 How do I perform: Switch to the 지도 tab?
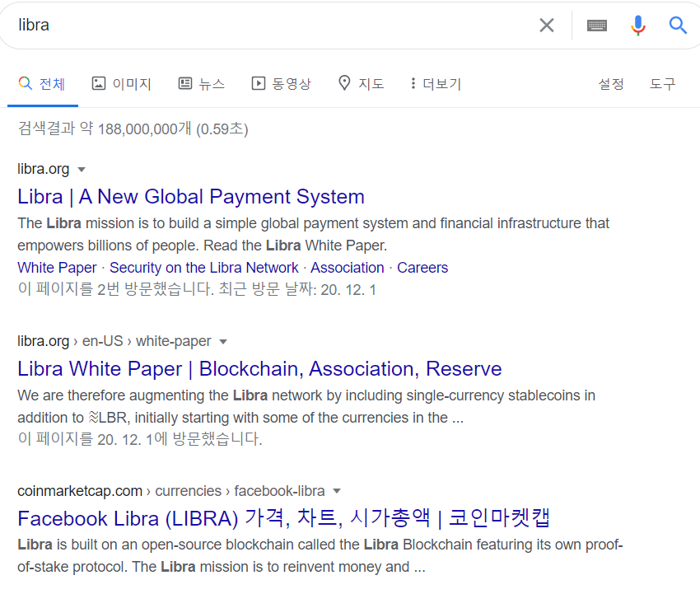(x=362, y=83)
